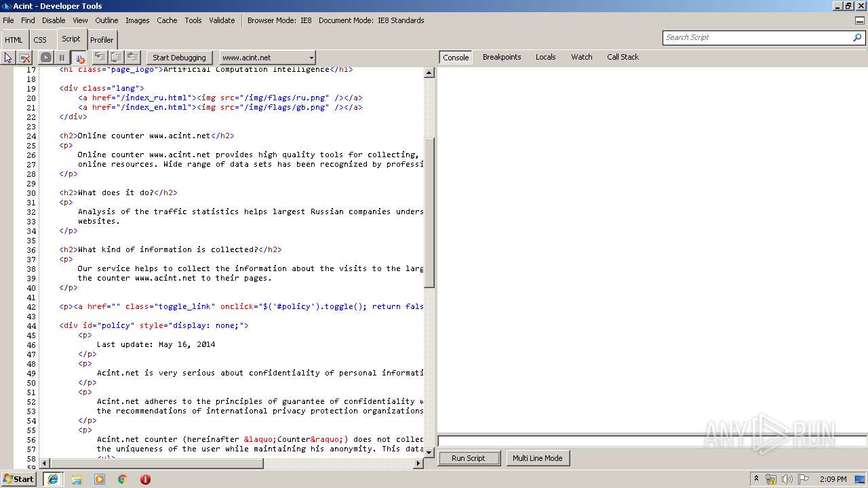The height and width of the screenshot is (488, 868).
Task: Click into the console command input line
Action: pyautogui.click(x=652, y=441)
